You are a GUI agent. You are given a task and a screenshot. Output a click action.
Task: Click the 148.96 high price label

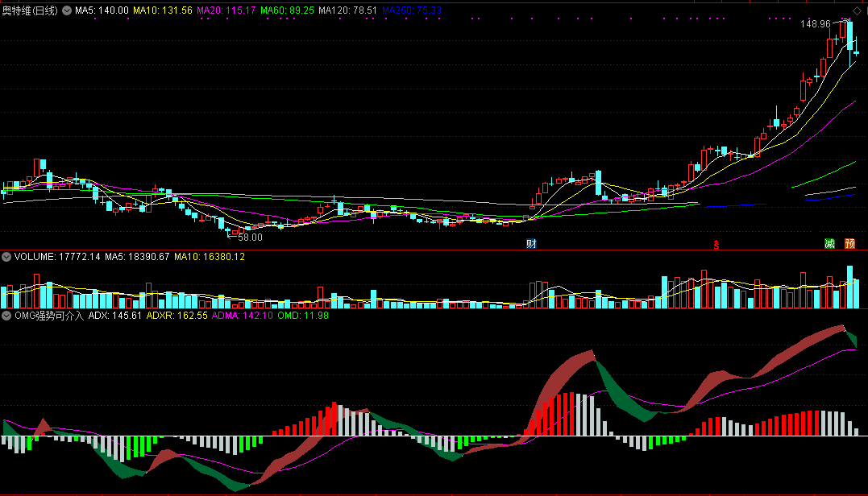(x=816, y=24)
